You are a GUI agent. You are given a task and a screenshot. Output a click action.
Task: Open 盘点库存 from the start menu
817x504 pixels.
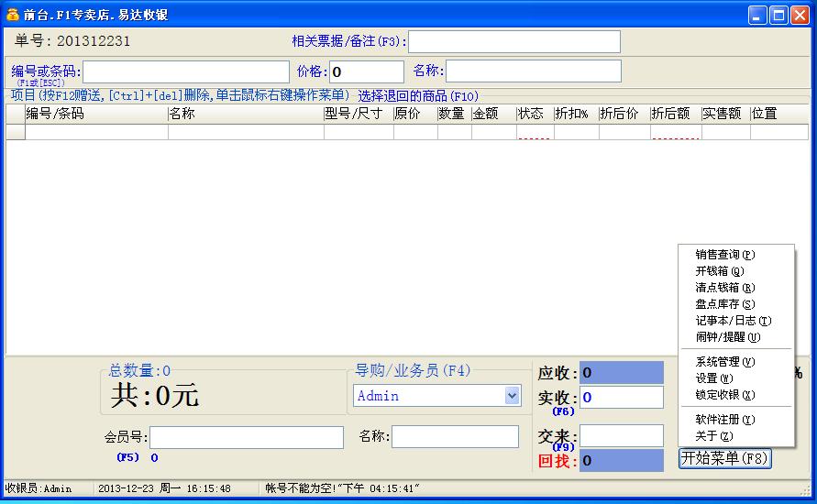(x=724, y=304)
